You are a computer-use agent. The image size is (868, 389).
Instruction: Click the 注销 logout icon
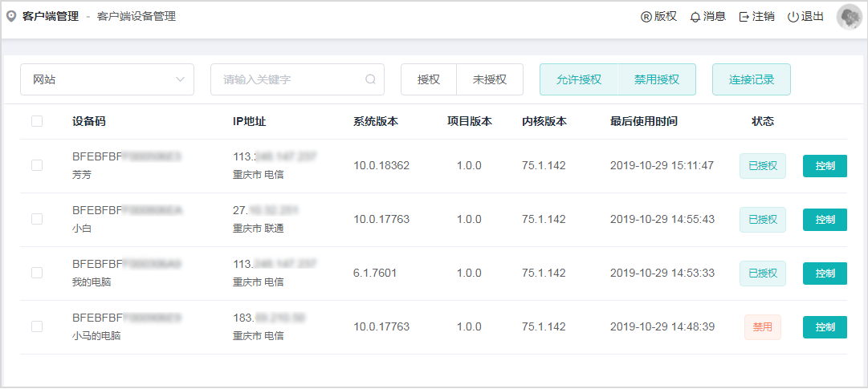point(744,17)
